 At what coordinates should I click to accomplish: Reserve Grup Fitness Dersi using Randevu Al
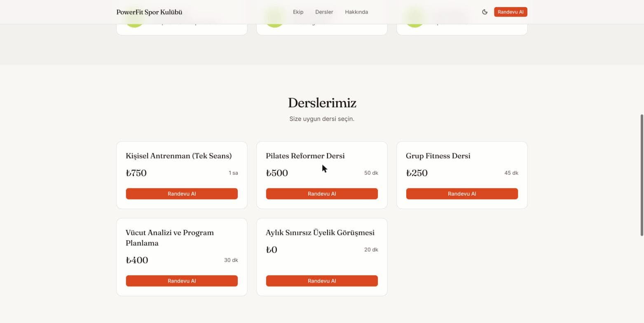point(462,194)
